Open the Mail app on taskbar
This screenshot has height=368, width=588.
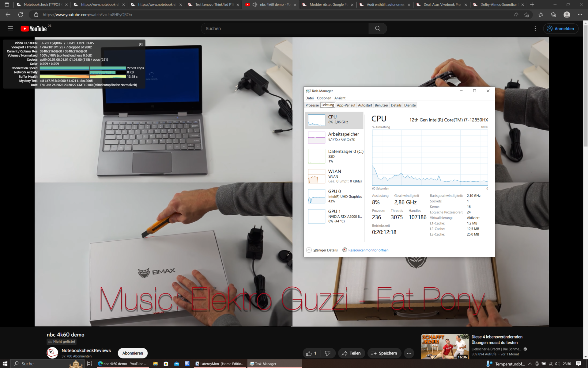[176, 364]
